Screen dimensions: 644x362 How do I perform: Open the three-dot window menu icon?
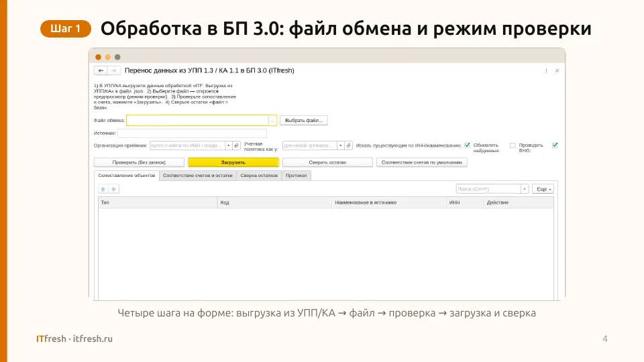click(546, 70)
